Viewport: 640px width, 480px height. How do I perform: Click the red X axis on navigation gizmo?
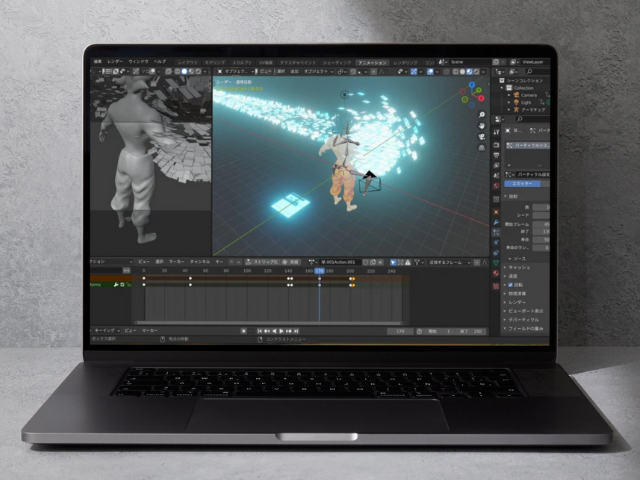[x=481, y=98]
